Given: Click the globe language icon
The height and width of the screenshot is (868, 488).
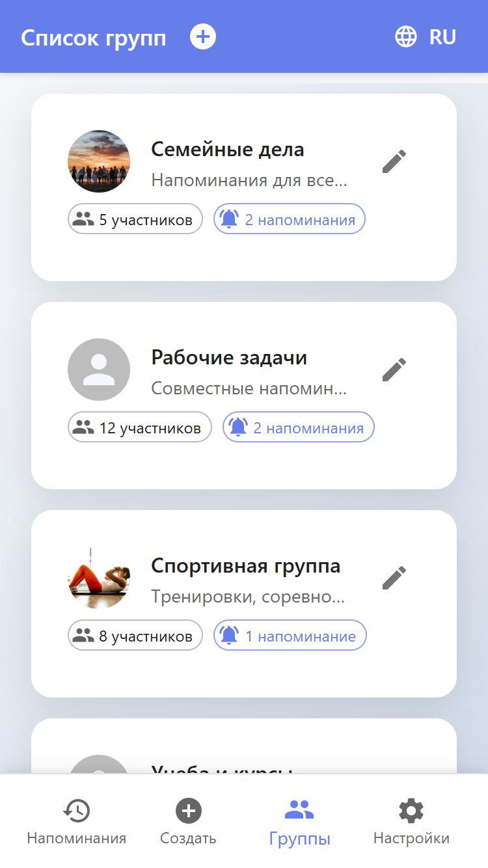Looking at the screenshot, I should point(406,36).
